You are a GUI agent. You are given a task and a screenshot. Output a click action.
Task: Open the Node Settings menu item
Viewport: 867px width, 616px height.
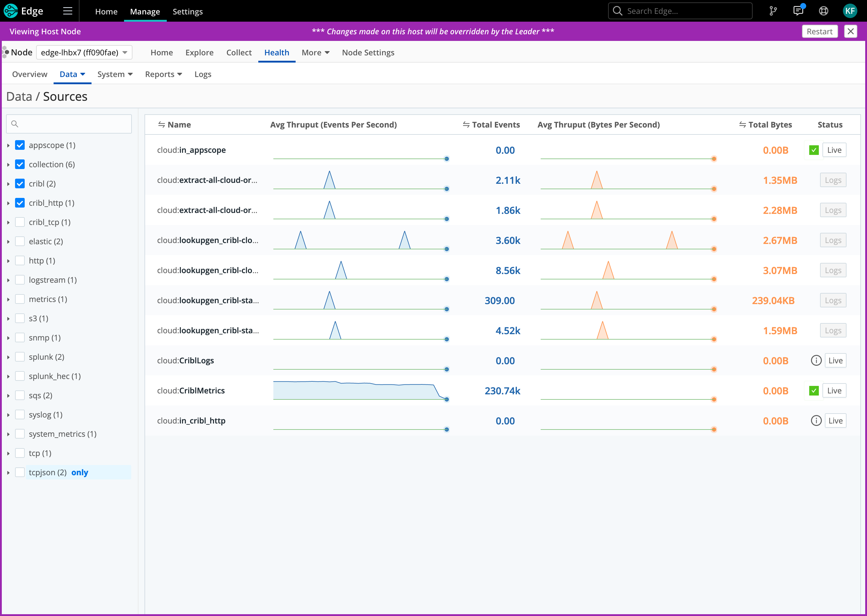pos(368,52)
